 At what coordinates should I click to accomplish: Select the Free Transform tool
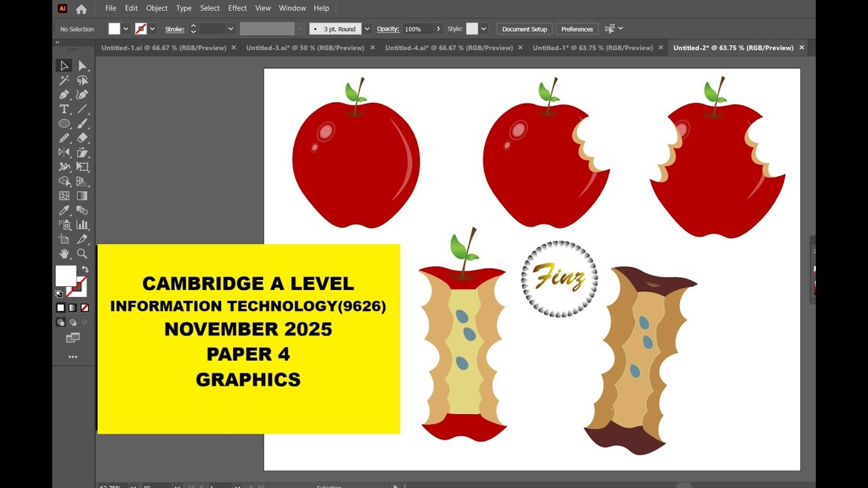82,167
